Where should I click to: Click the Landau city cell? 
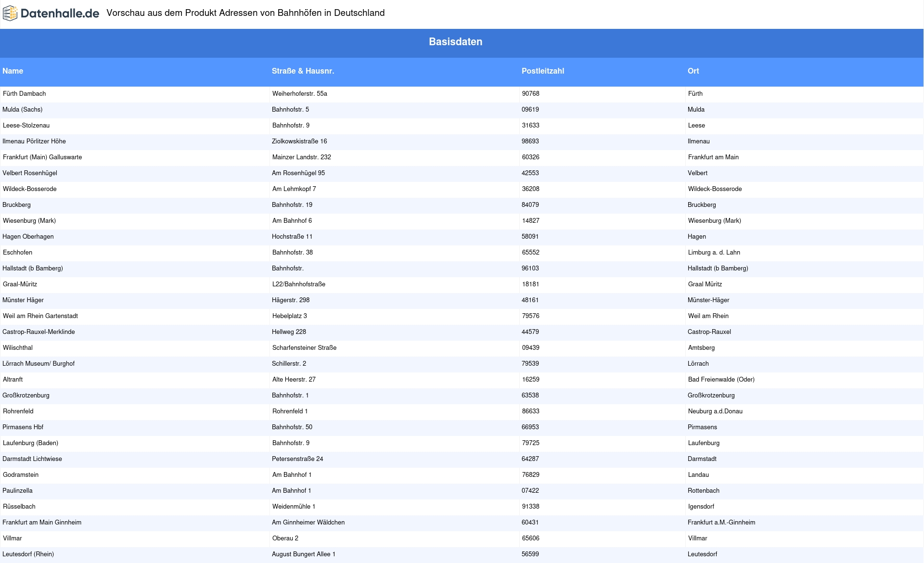(x=698, y=475)
